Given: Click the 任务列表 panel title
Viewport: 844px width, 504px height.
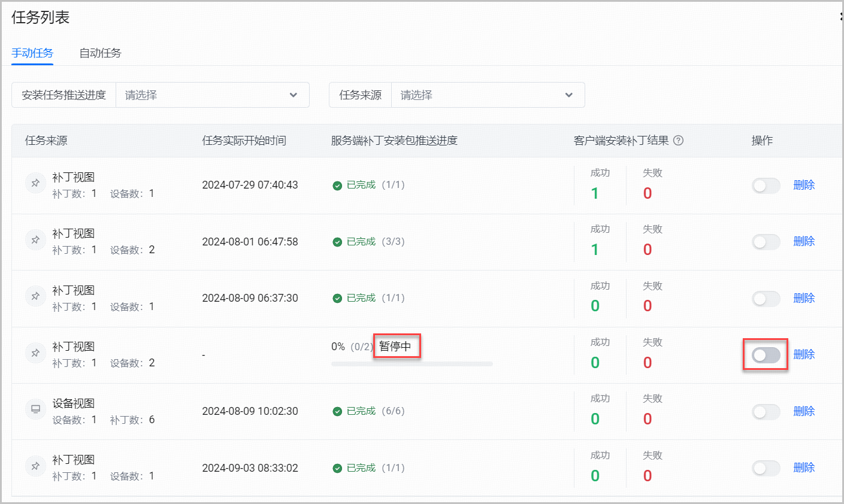Looking at the screenshot, I should [x=41, y=17].
